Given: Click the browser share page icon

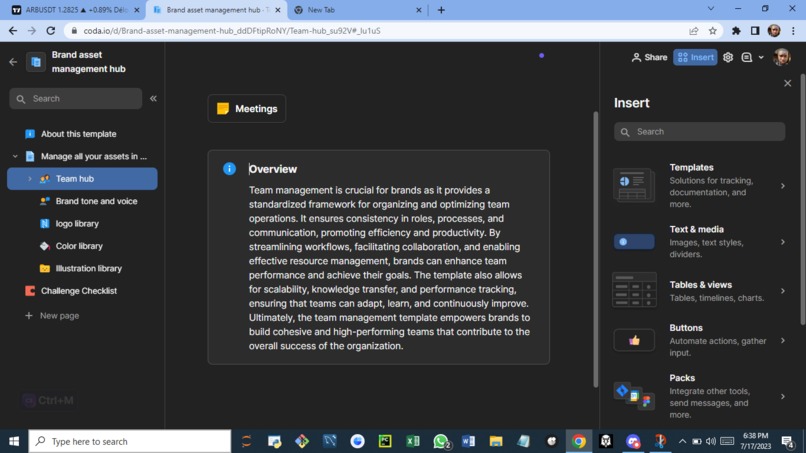Looking at the screenshot, I should [x=693, y=31].
